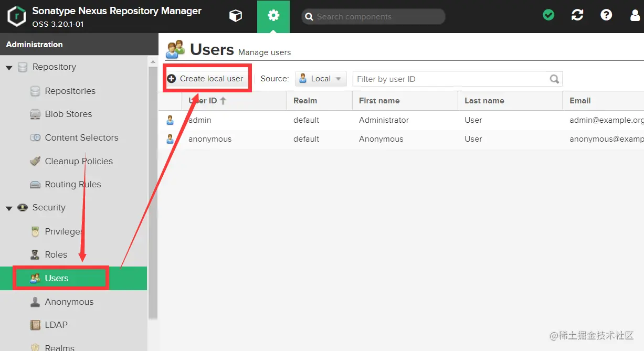The width and height of the screenshot is (644, 351).
Task: Open Anonymous in the sidebar
Action: click(69, 302)
